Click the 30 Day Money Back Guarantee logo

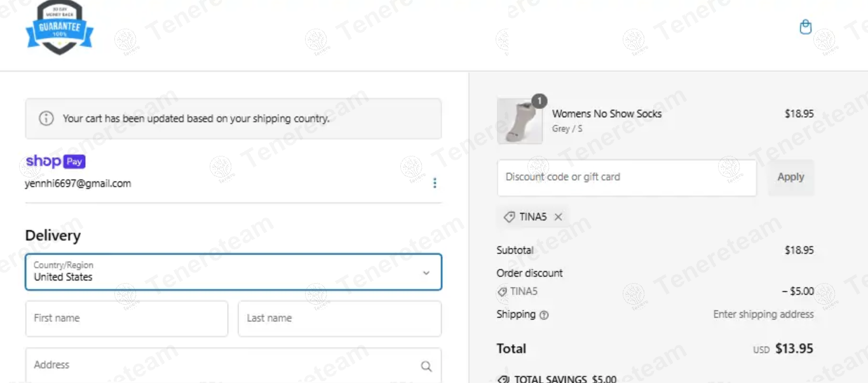coord(60,27)
